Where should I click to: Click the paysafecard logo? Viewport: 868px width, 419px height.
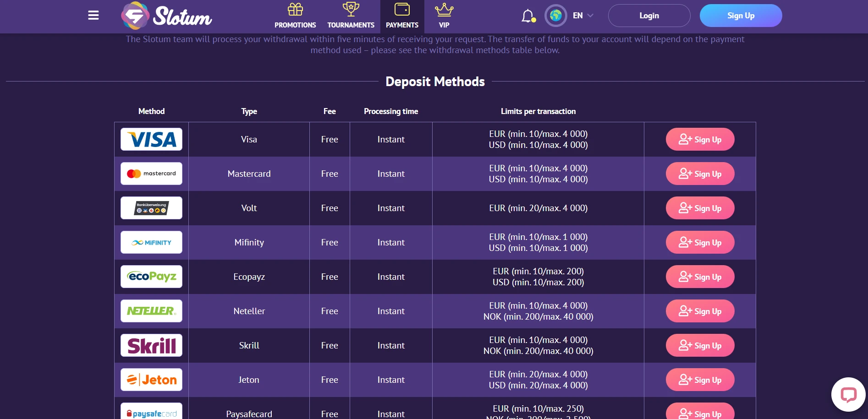(x=151, y=411)
